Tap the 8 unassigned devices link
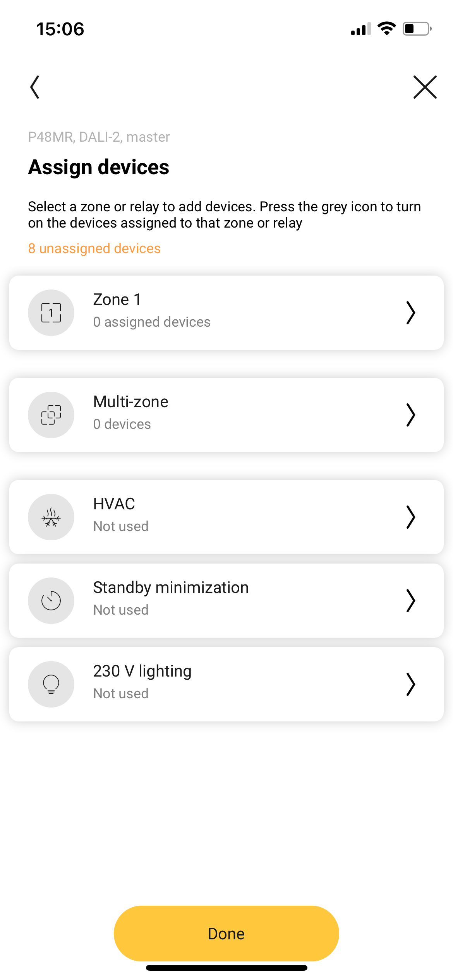Image resolution: width=453 pixels, height=980 pixels. tap(94, 248)
